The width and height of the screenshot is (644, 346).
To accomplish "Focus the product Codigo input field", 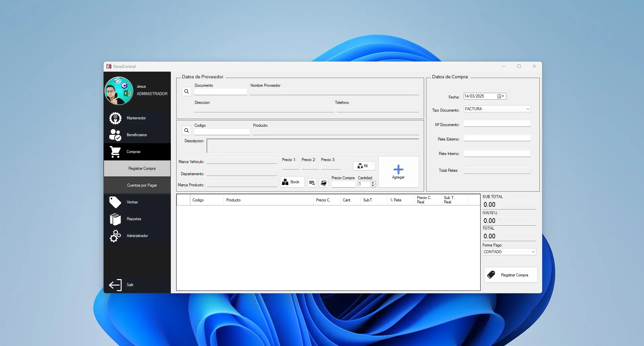I will (222, 132).
